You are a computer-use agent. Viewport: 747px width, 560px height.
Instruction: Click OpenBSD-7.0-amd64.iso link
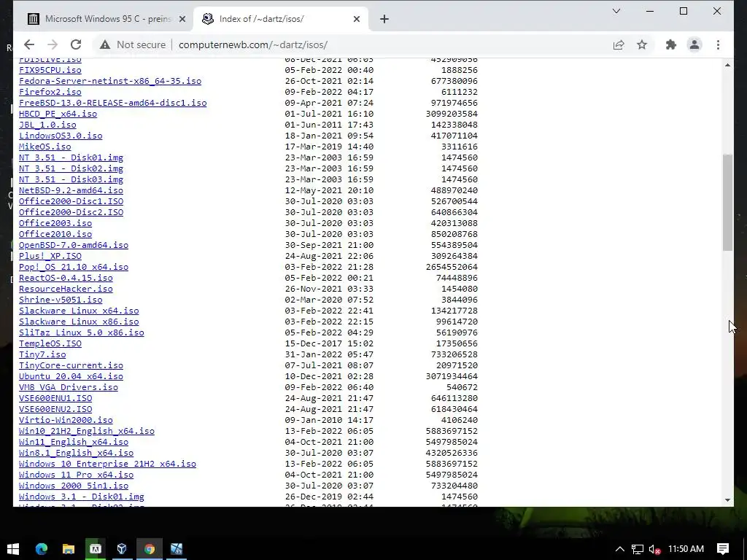[74, 245]
